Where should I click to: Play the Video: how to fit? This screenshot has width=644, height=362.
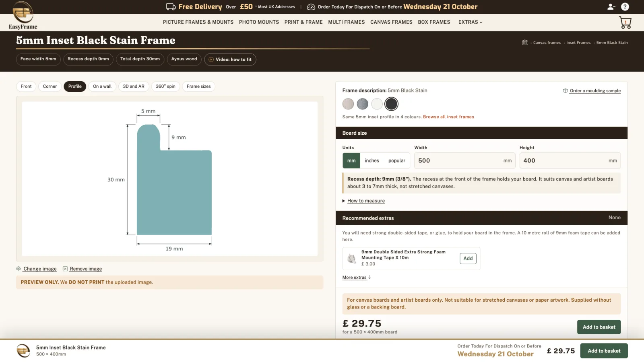pos(230,60)
